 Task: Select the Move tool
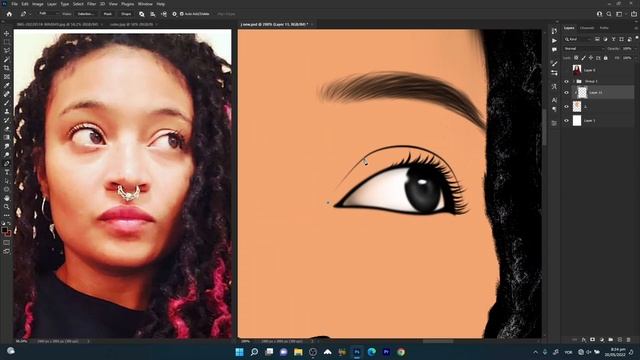pyautogui.click(x=7, y=33)
